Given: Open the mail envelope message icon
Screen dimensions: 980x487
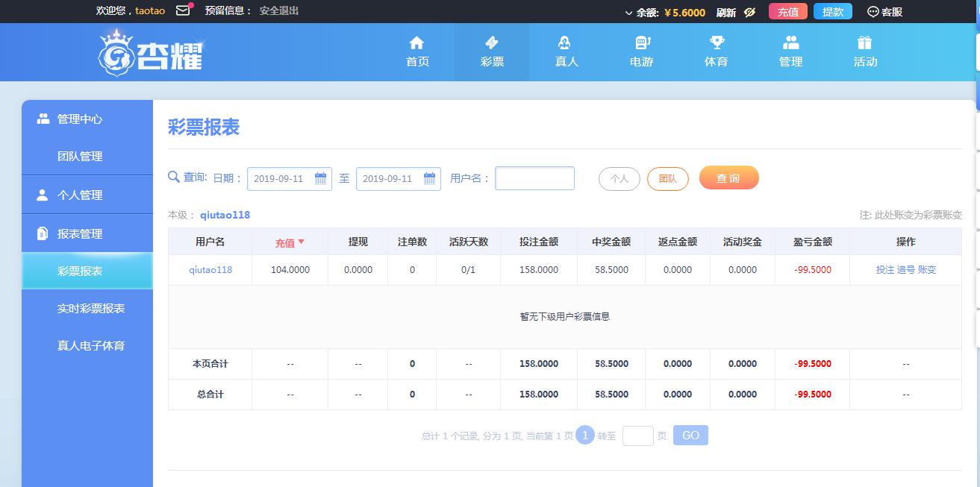Looking at the screenshot, I should pyautogui.click(x=183, y=10).
